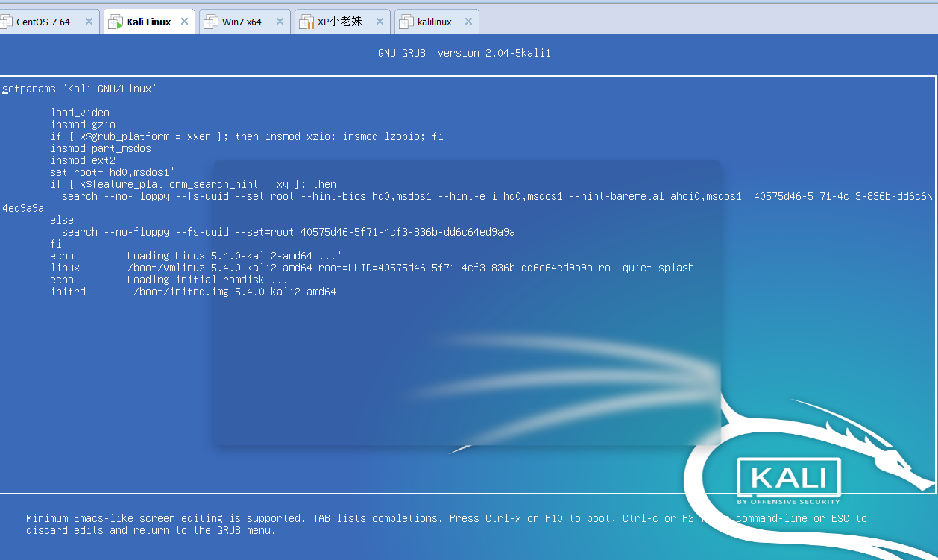The image size is (938, 560).
Task: Click the echo 'Loading initial ramdisk' line
Action: (x=172, y=280)
